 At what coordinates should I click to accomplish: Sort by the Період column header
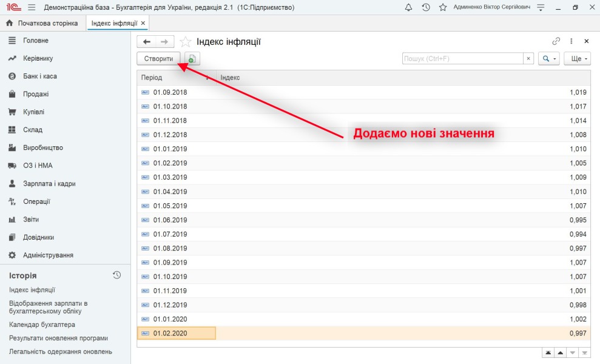tap(177, 77)
